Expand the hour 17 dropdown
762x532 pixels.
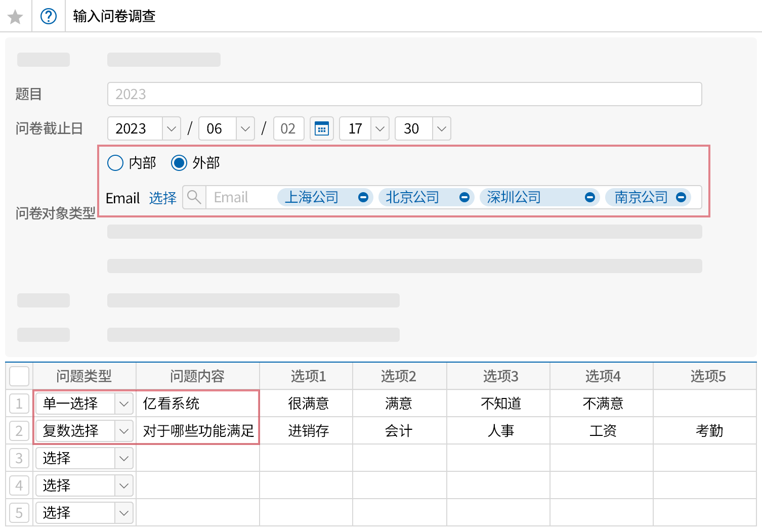379,128
